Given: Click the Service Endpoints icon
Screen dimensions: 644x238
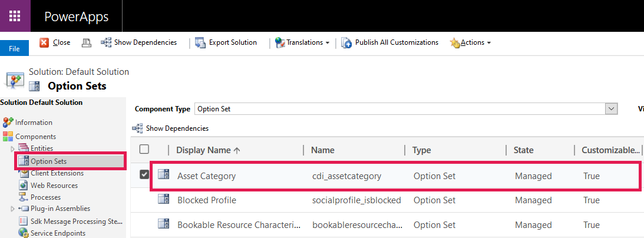Looking at the screenshot, I should point(24,233).
